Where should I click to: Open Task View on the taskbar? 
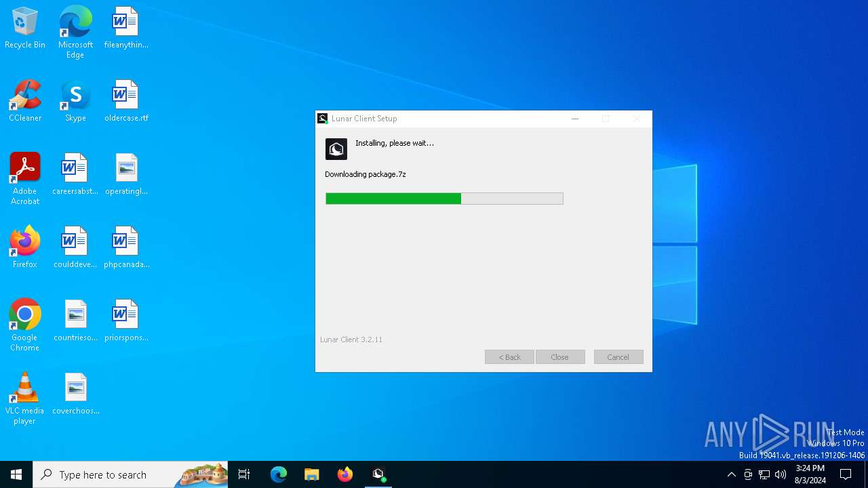point(244,474)
